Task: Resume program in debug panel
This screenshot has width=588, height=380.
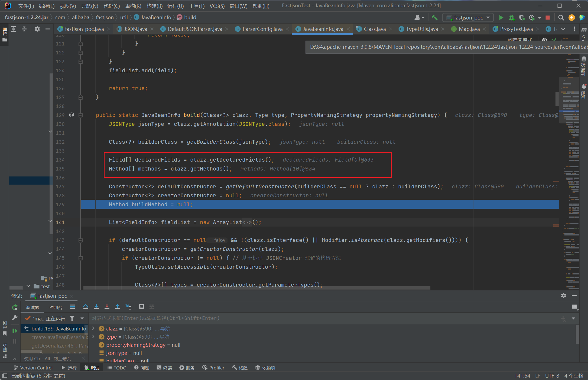Action: click(15, 330)
